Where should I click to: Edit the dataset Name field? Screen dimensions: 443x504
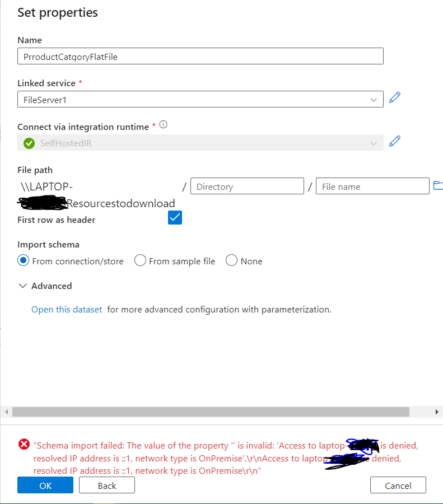pos(200,56)
